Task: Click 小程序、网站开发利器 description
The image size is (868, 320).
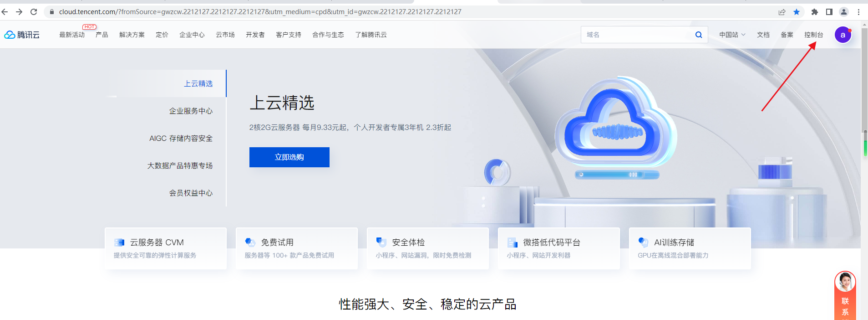Action: click(x=538, y=255)
